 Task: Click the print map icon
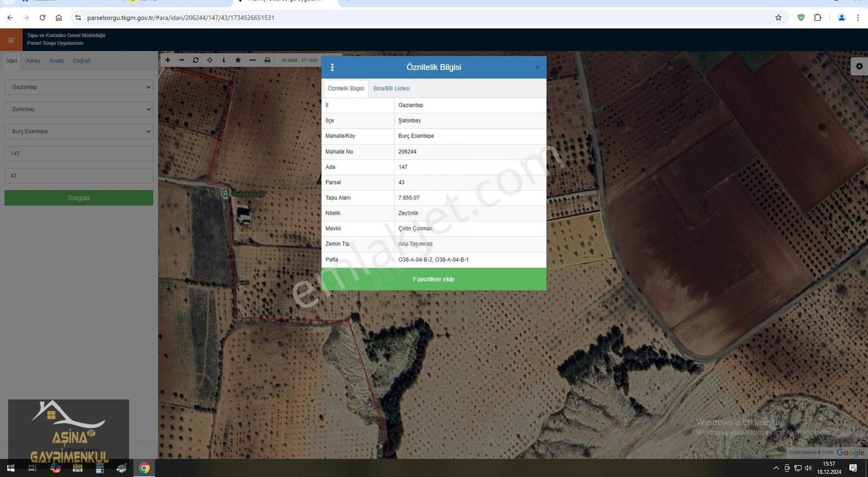267,60
